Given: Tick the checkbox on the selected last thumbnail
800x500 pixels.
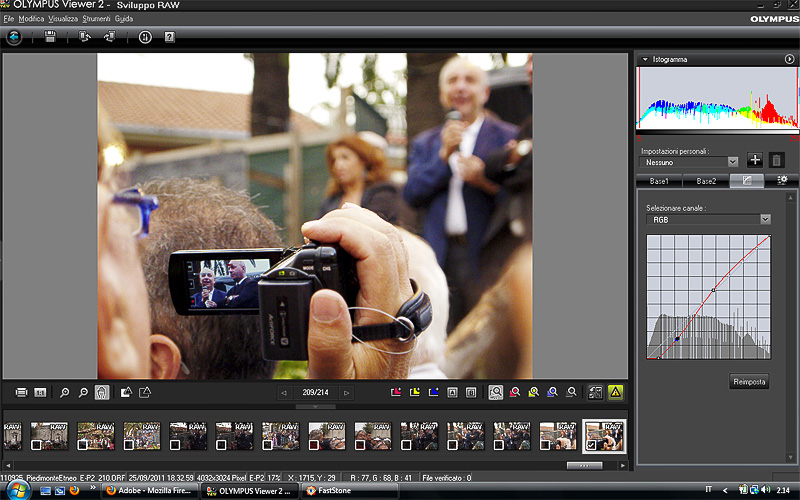Looking at the screenshot, I should (x=593, y=444).
